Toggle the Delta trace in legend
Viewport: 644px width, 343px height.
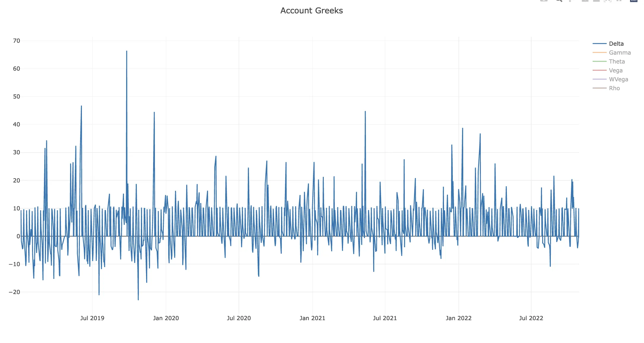[x=616, y=44]
